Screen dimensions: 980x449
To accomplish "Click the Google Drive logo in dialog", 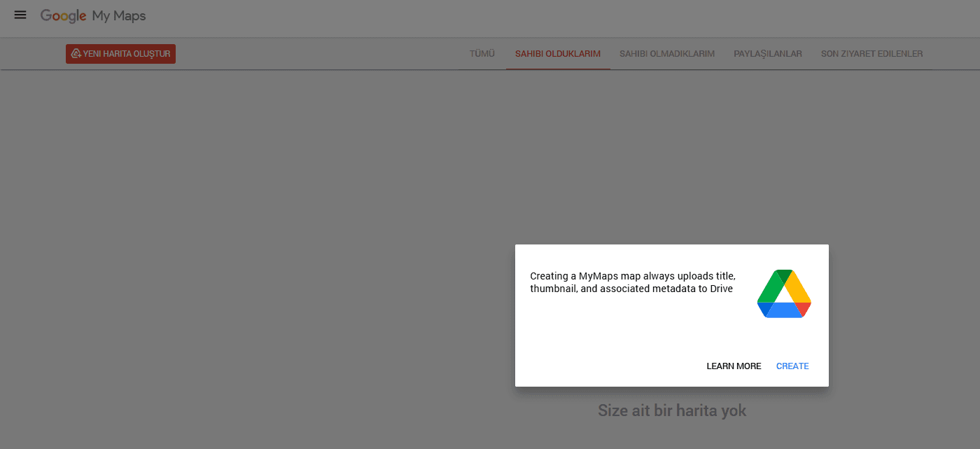I will 783,293.
